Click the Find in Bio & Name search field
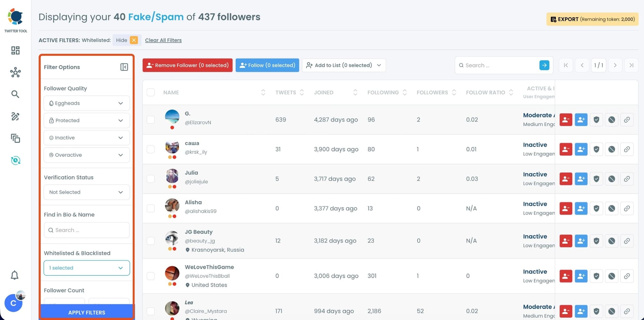Viewport: 644px width, 320px height. tap(87, 230)
